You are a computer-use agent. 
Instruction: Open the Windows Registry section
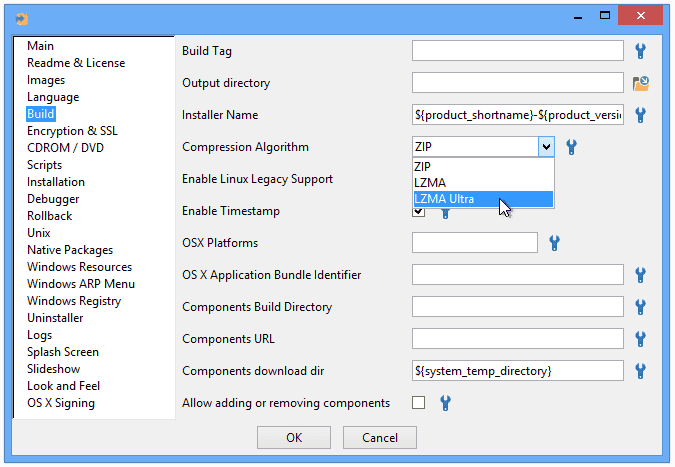tap(74, 301)
